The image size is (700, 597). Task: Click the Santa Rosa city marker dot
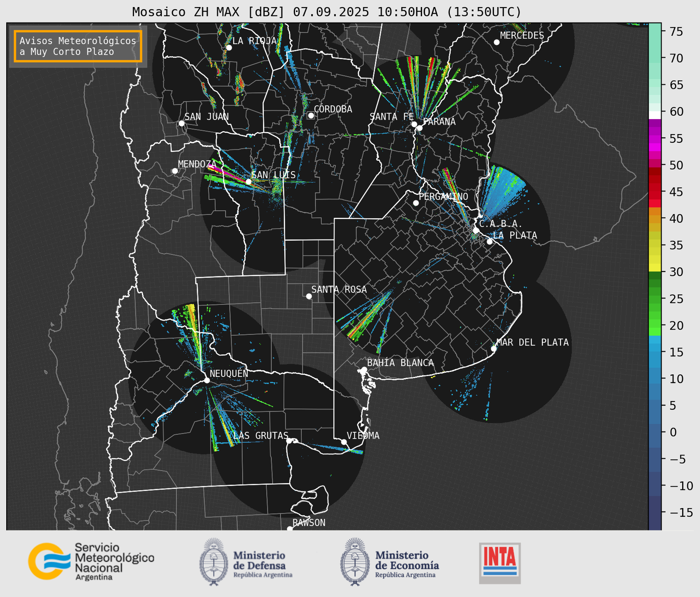click(x=309, y=296)
